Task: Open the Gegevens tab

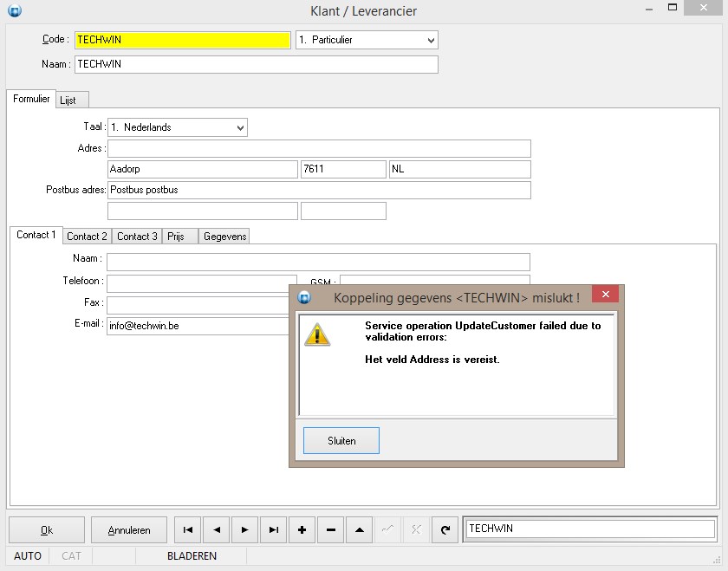Action: pyautogui.click(x=224, y=237)
